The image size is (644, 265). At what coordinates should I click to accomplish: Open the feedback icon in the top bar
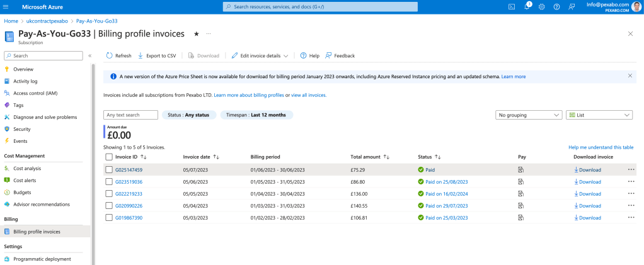tap(572, 7)
